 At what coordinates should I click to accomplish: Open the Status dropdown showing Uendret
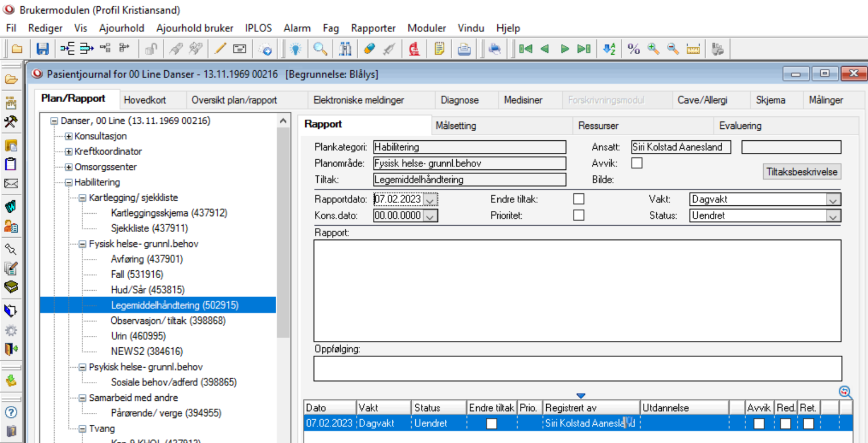[x=834, y=216]
